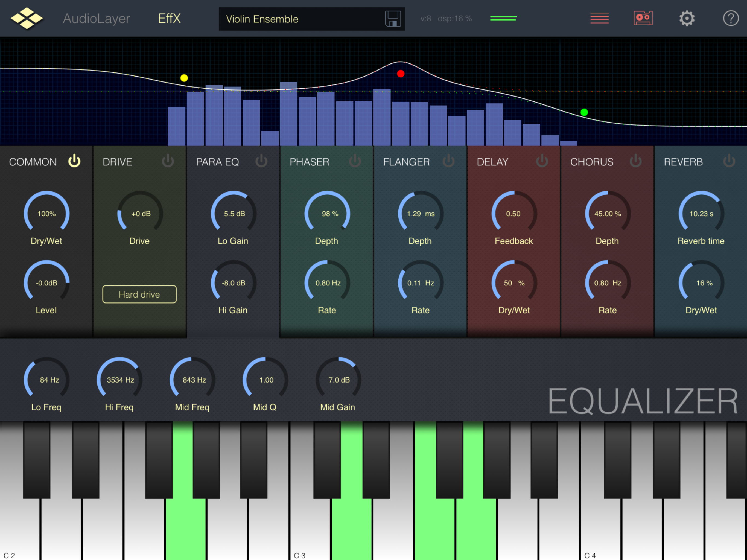Expand the PHASER section header

point(309,162)
